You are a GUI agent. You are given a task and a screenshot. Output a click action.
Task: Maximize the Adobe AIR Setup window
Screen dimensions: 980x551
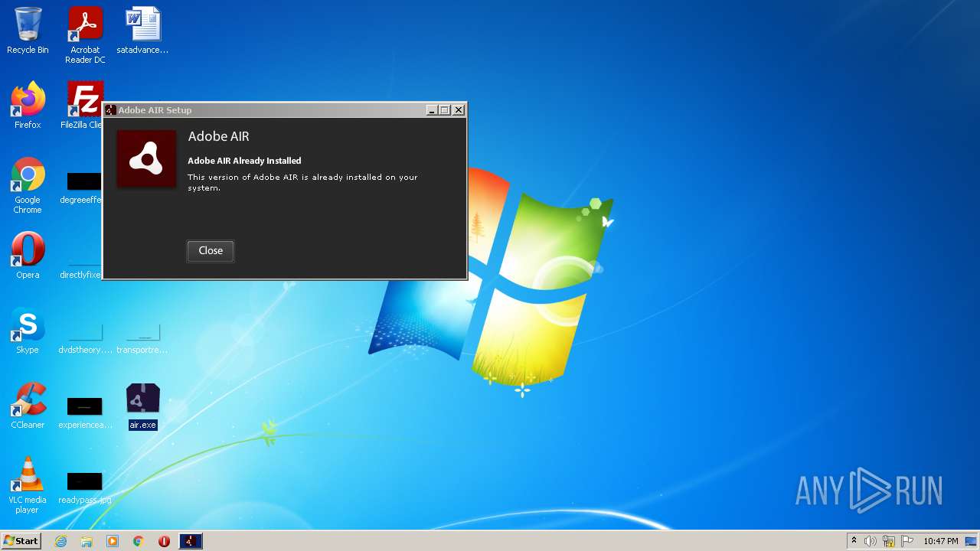click(444, 110)
